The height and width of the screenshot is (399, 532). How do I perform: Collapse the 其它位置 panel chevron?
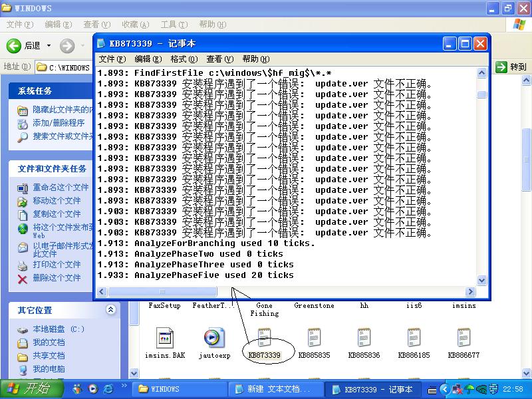point(110,309)
